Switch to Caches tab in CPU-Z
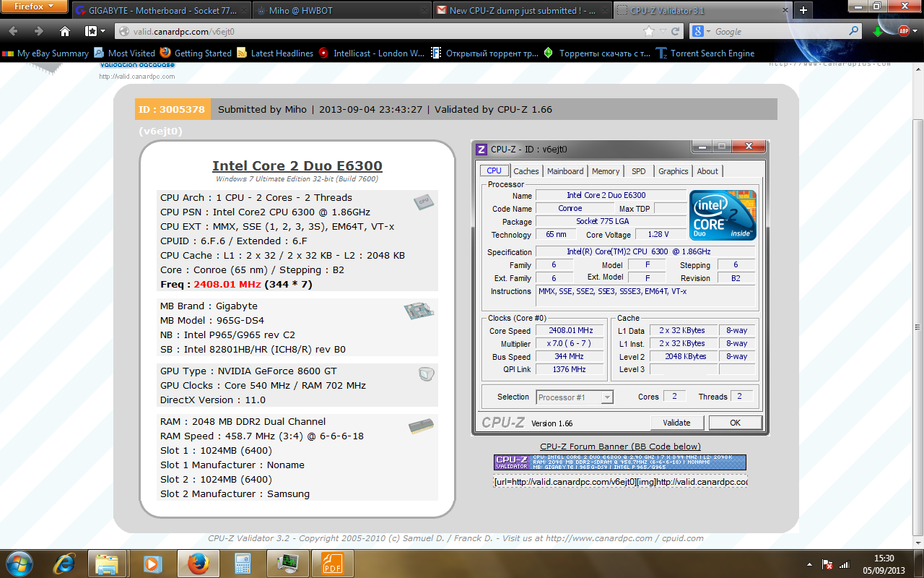924x578 pixels. click(x=526, y=171)
